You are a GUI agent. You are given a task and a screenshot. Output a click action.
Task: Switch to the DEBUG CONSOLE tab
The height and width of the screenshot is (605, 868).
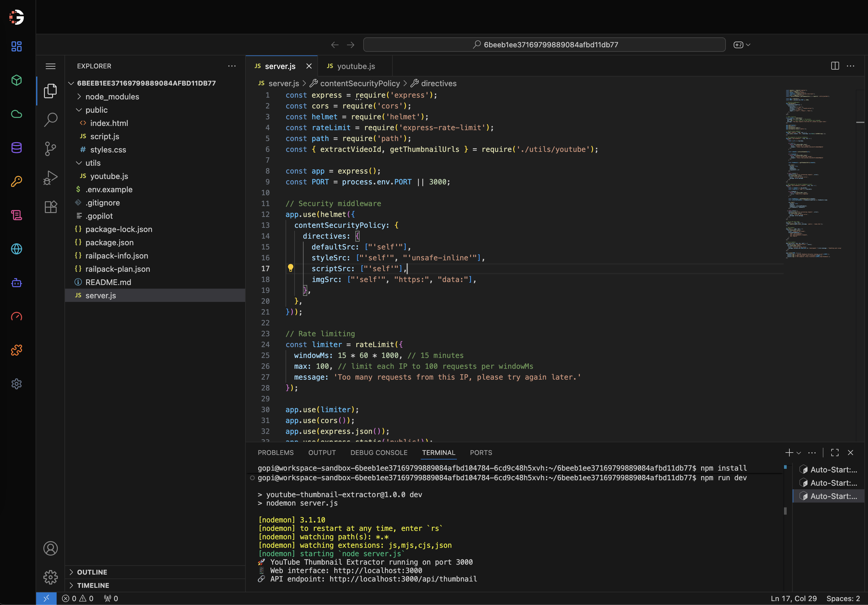(379, 453)
